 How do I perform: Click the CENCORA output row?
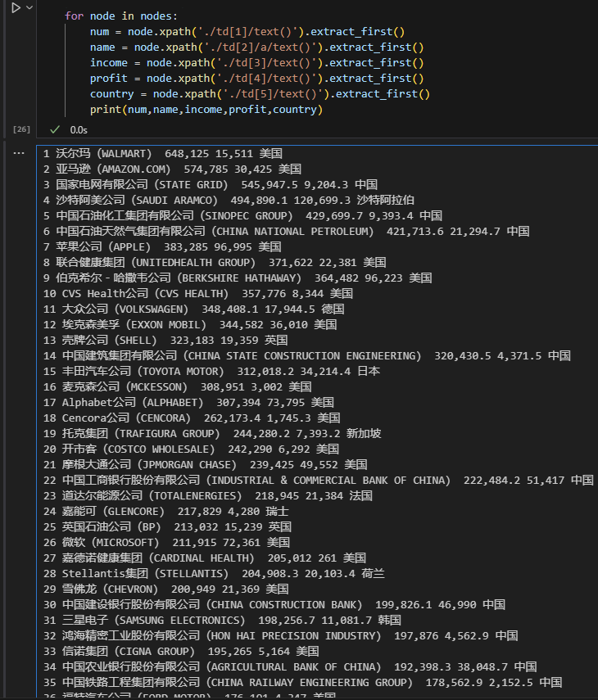point(192,418)
